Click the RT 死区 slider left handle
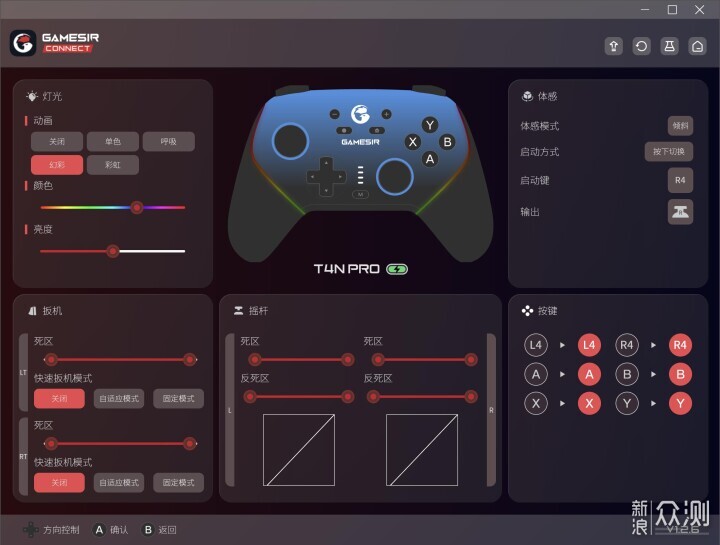The height and width of the screenshot is (545, 720). [51, 444]
